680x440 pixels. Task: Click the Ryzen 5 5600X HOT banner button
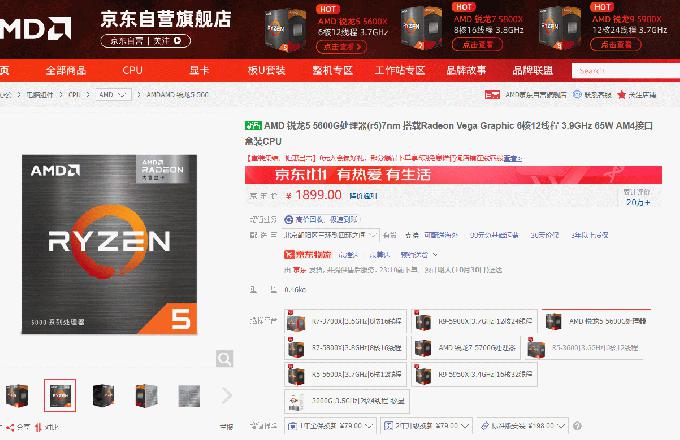click(341, 46)
